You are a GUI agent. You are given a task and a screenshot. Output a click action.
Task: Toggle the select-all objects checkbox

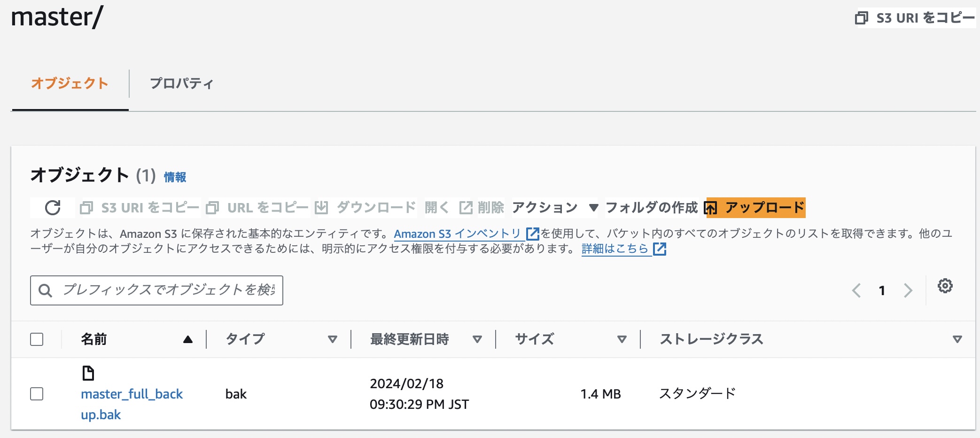point(37,339)
